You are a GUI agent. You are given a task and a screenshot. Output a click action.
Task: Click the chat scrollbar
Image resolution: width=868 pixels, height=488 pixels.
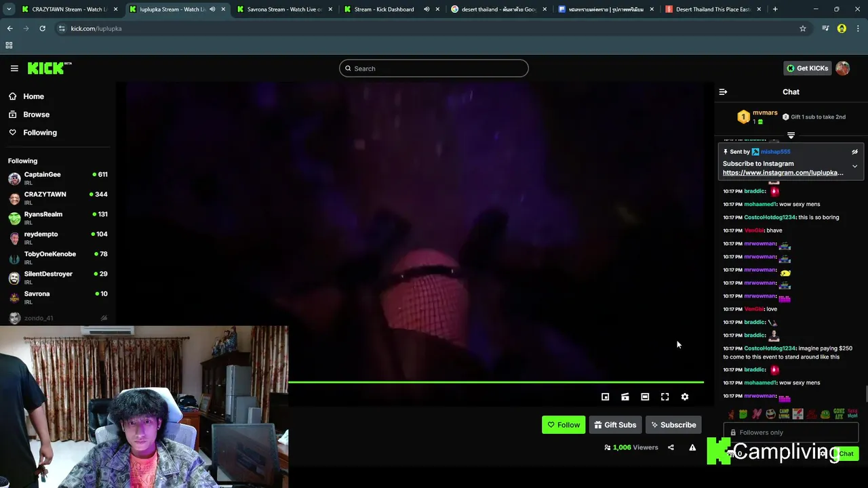pos(865,393)
